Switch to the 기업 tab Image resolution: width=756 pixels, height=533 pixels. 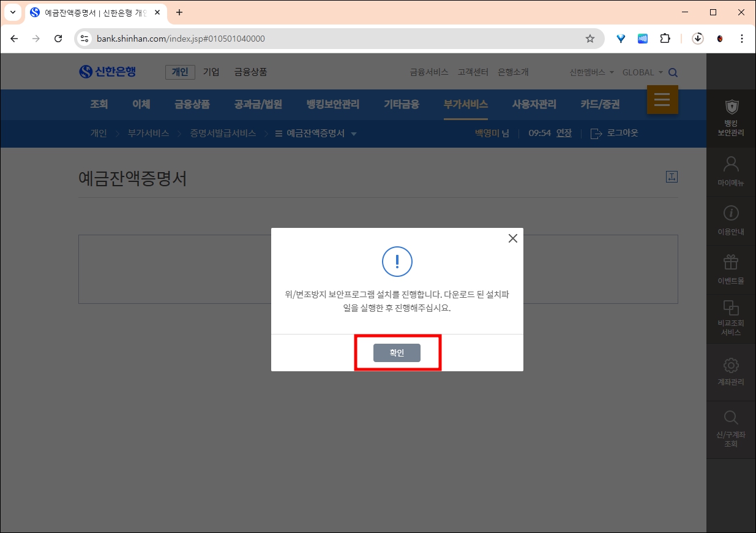[x=211, y=72]
